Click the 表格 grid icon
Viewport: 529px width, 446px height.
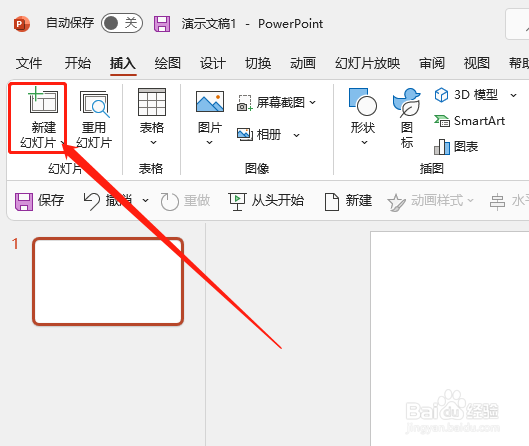tap(152, 102)
